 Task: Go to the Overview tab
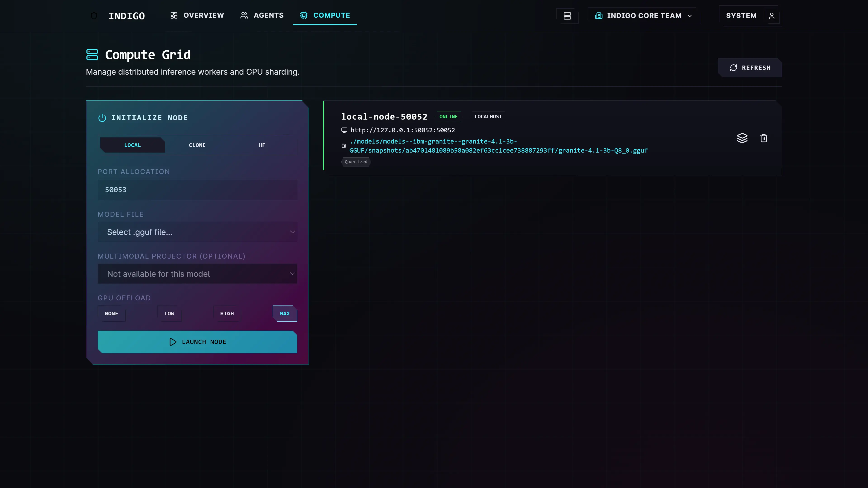(x=197, y=16)
